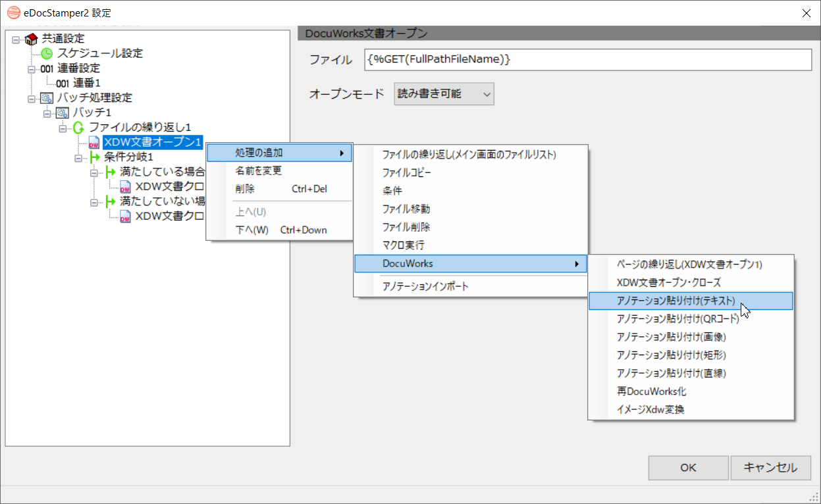Click the 001 icon next to 連番1
The height and width of the screenshot is (504, 821).
(63, 84)
